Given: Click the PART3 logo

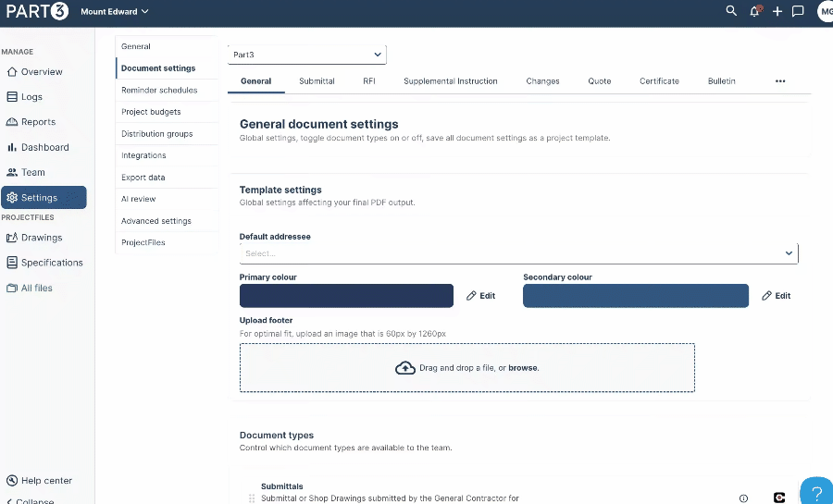Looking at the screenshot, I should point(37,11).
